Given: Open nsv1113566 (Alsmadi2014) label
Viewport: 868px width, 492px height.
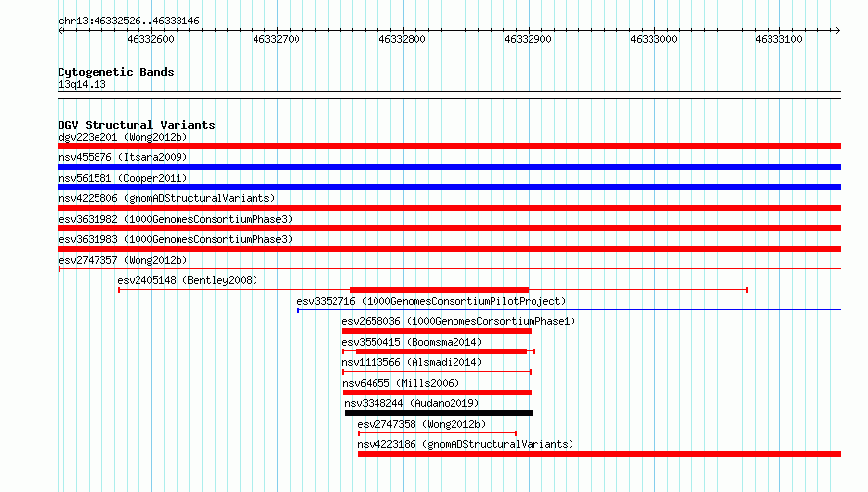Looking at the screenshot, I should tap(412, 362).
